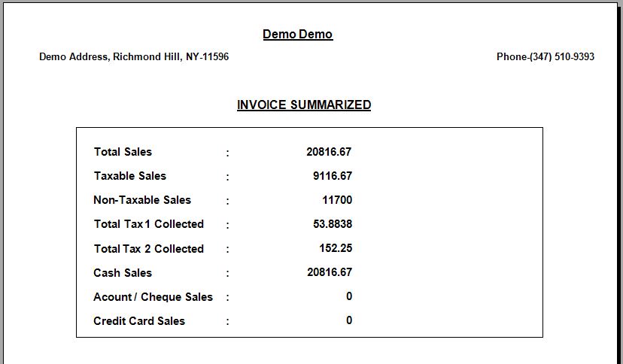
Task: Click the tax amount 152.25
Action: click(336, 248)
